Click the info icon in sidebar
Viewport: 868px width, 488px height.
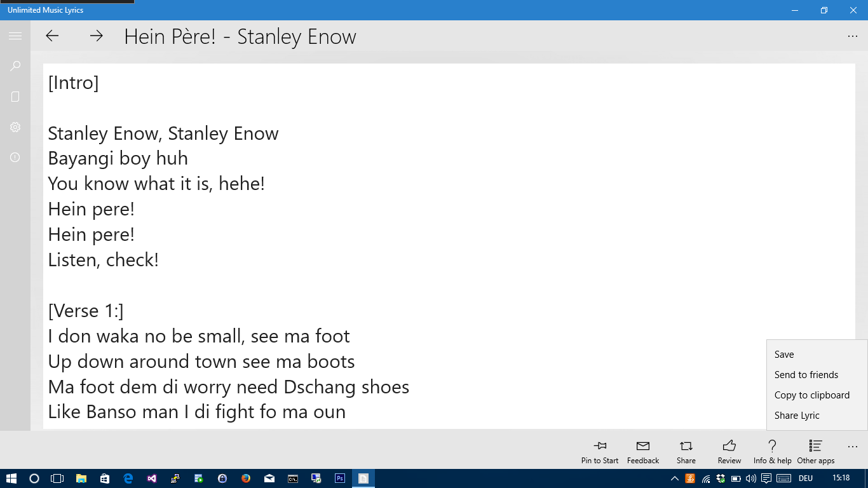tap(15, 158)
